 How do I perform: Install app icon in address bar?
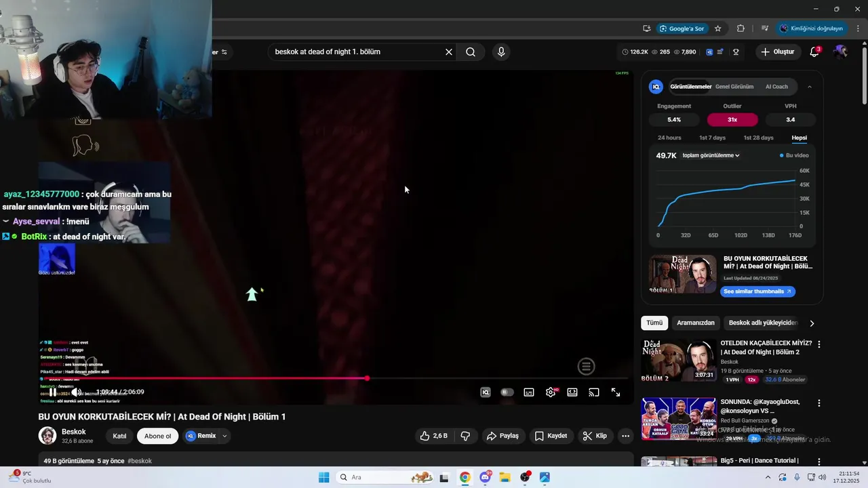(647, 28)
